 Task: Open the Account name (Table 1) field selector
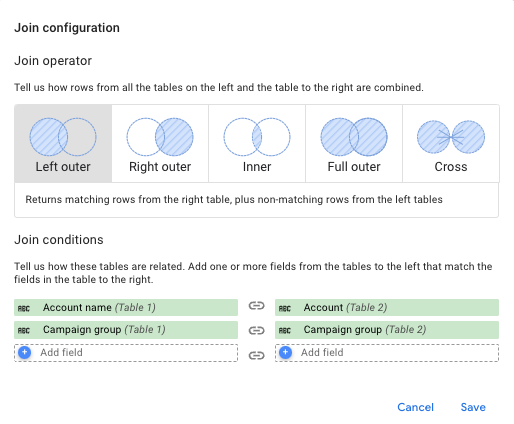coord(126,307)
